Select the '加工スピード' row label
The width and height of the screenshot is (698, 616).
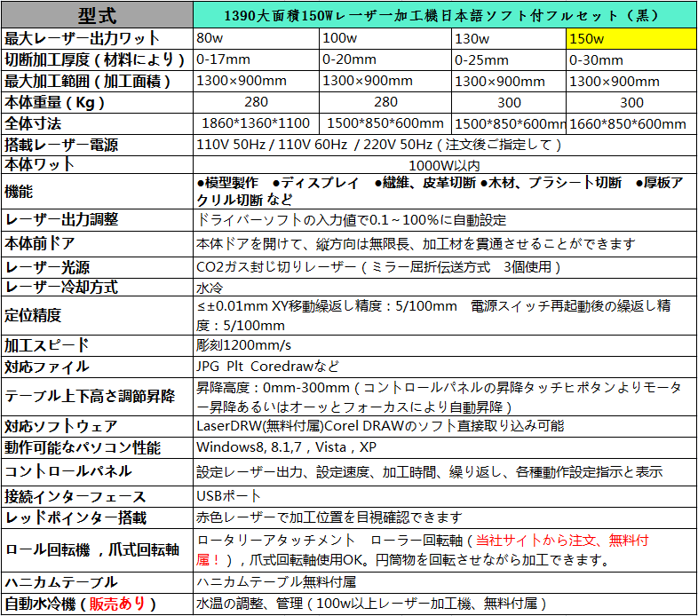pos(97,345)
